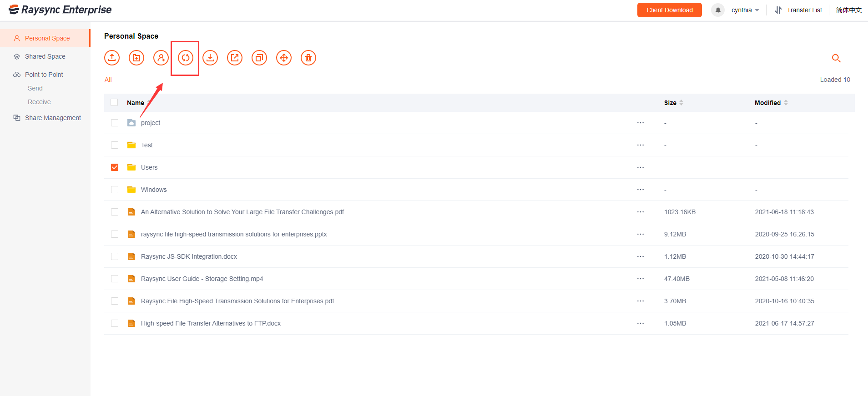Select Send under Point to Point
This screenshot has height=396, width=868.
35,88
